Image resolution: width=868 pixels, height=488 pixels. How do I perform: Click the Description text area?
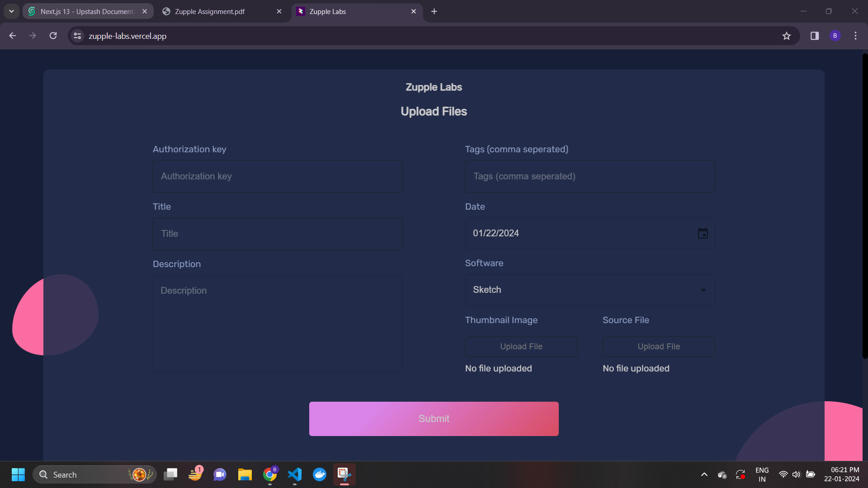(x=278, y=324)
